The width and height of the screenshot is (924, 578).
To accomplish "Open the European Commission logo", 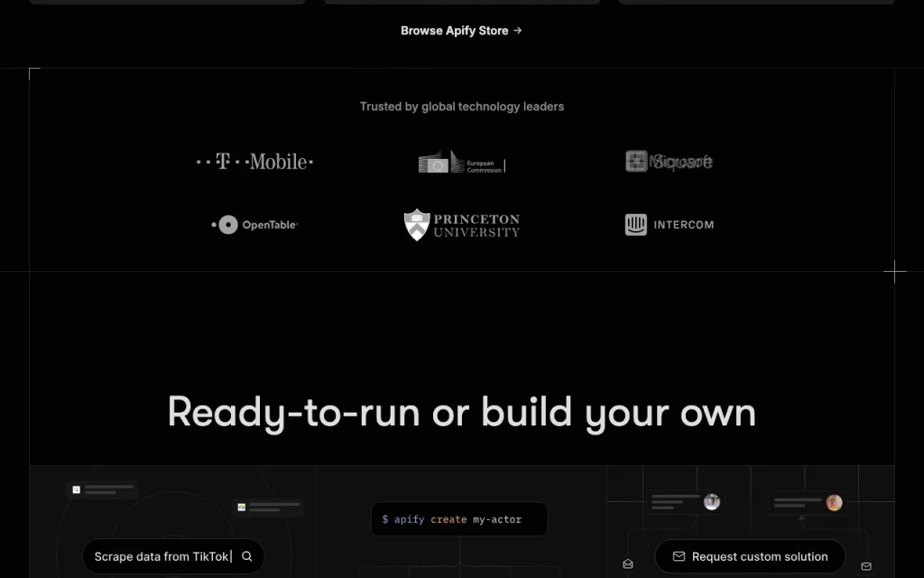I will tap(462, 162).
